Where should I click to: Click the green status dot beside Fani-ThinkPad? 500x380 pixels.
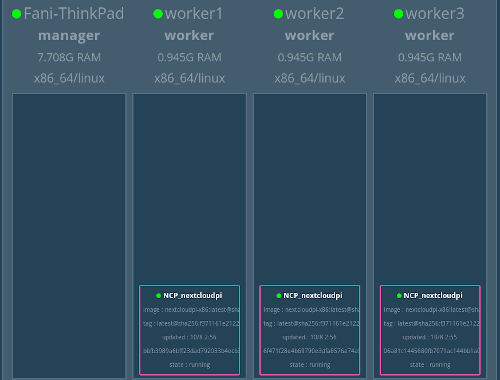click(17, 14)
